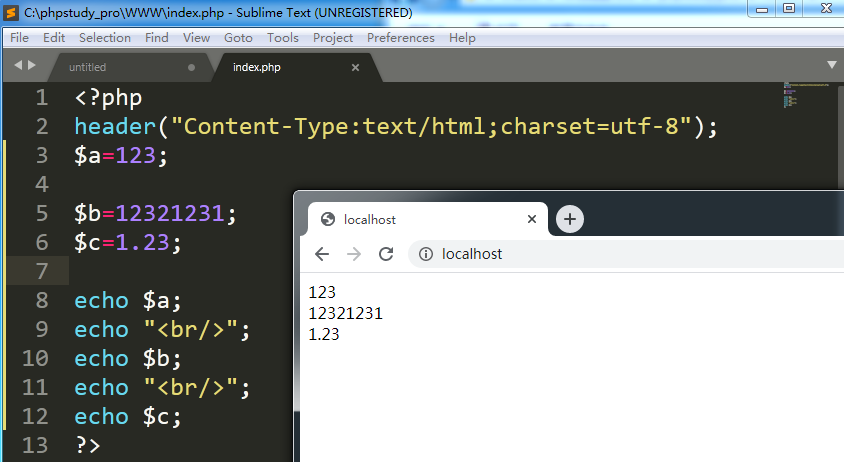The height and width of the screenshot is (462, 844).
Task: Click the localhost address bar
Action: tap(626, 254)
